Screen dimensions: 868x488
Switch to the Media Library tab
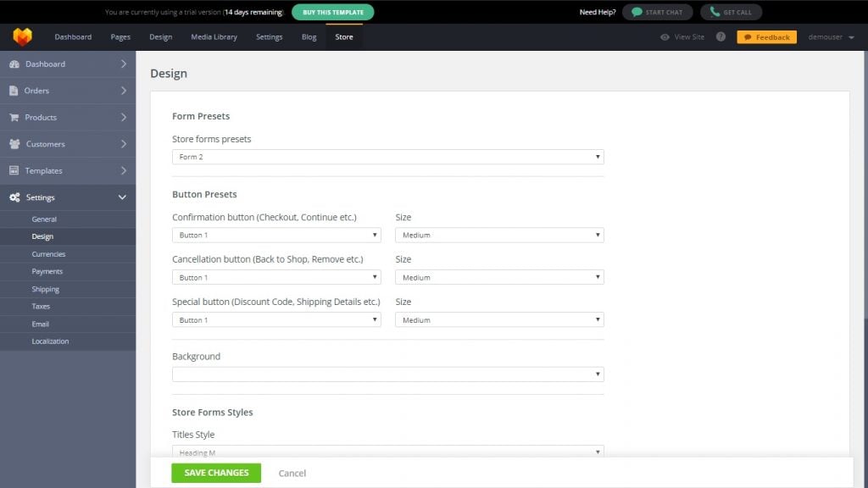pyautogui.click(x=214, y=37)
